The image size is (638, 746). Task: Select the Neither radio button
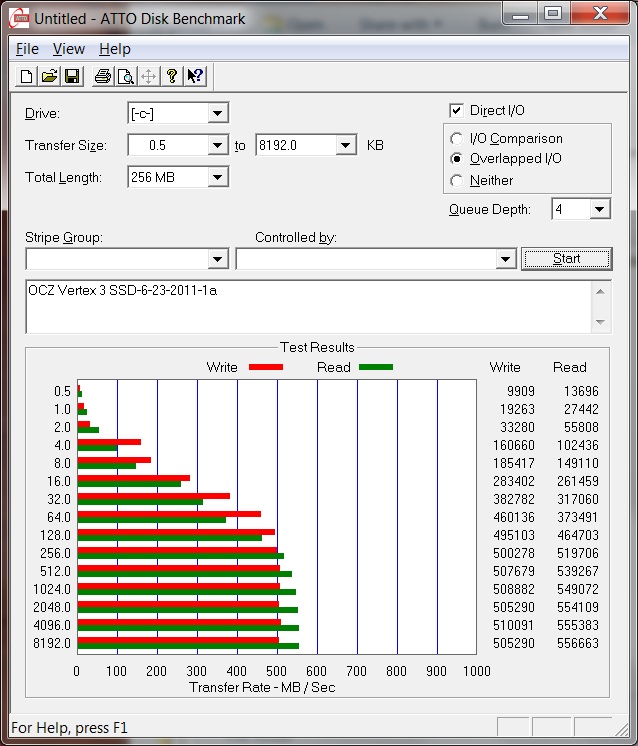[456, 180]
